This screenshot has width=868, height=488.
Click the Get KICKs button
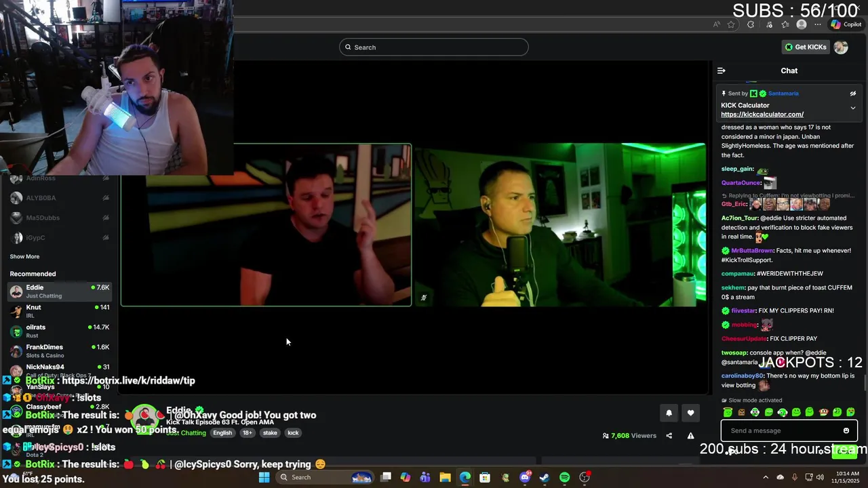tap(806, 47)
